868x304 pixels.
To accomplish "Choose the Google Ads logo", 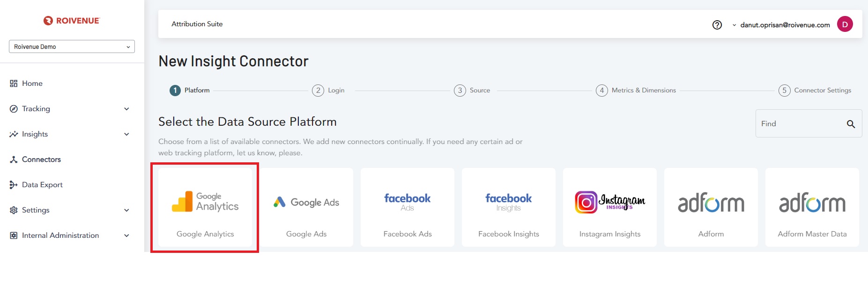I will pyautogui.click(x=306, y=202).
